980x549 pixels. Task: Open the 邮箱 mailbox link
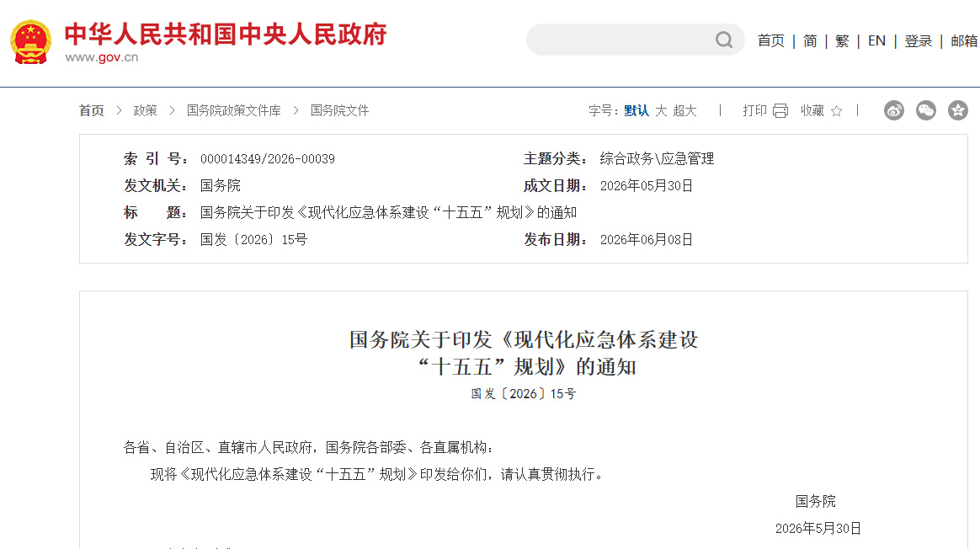point(964,40)
